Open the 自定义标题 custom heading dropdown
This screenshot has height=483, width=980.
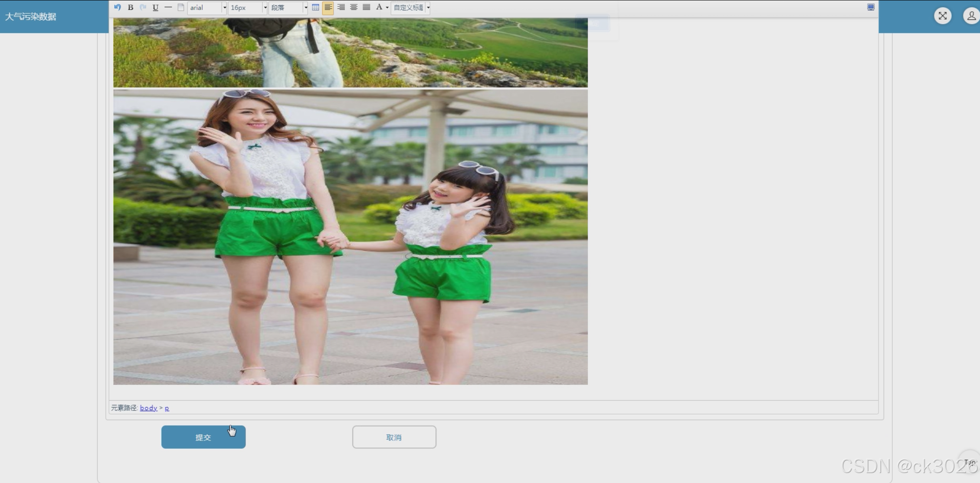410,8
